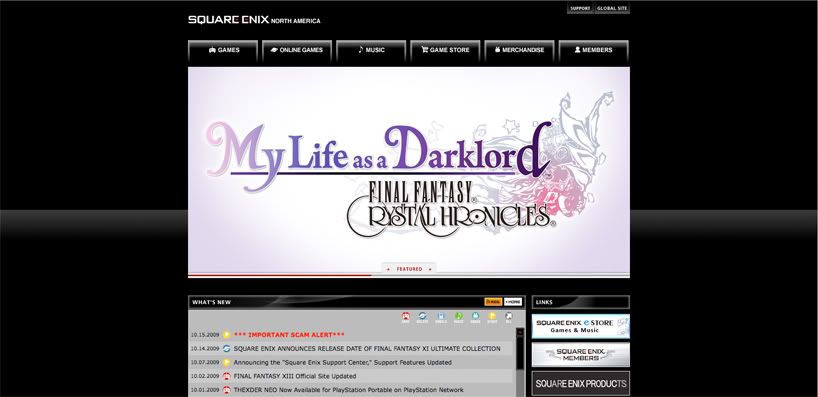Click the light blue mobile filter icon
This screenshot has height=397, width=818.
coord(441,317)
